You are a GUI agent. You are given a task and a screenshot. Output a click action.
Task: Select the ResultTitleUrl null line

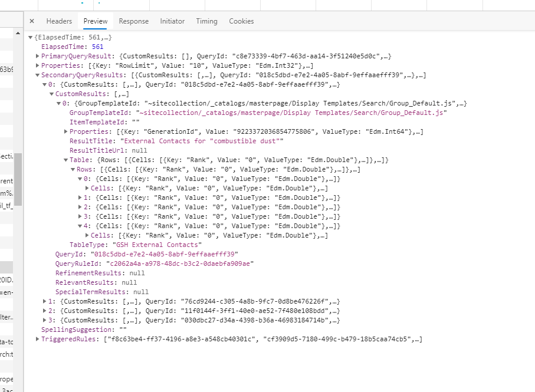108,150
